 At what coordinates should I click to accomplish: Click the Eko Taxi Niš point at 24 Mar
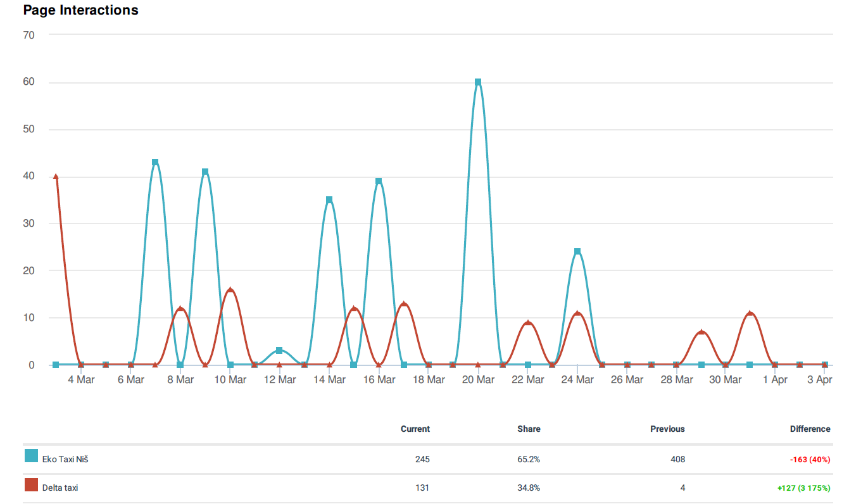[577, 251]
